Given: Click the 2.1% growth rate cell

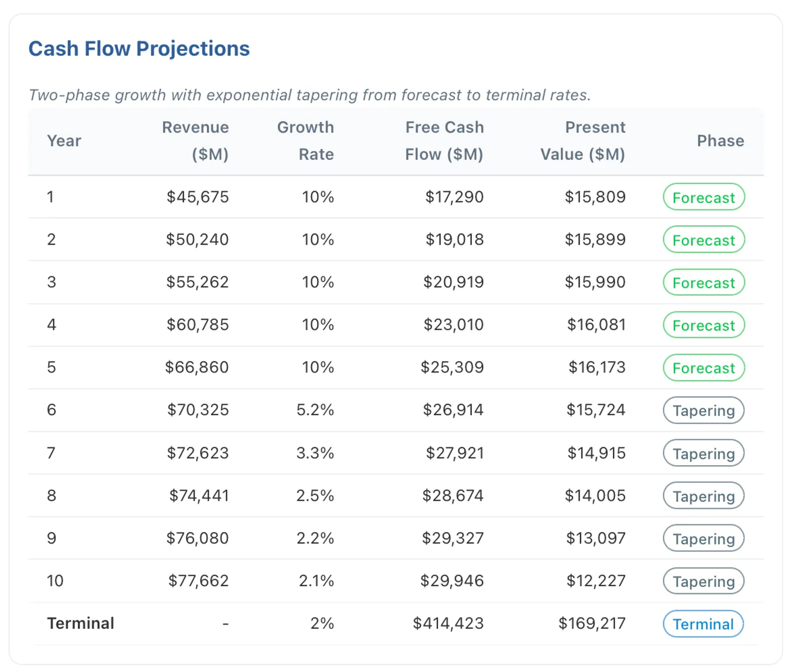Looking at the screenshot, I should [316, 581].
